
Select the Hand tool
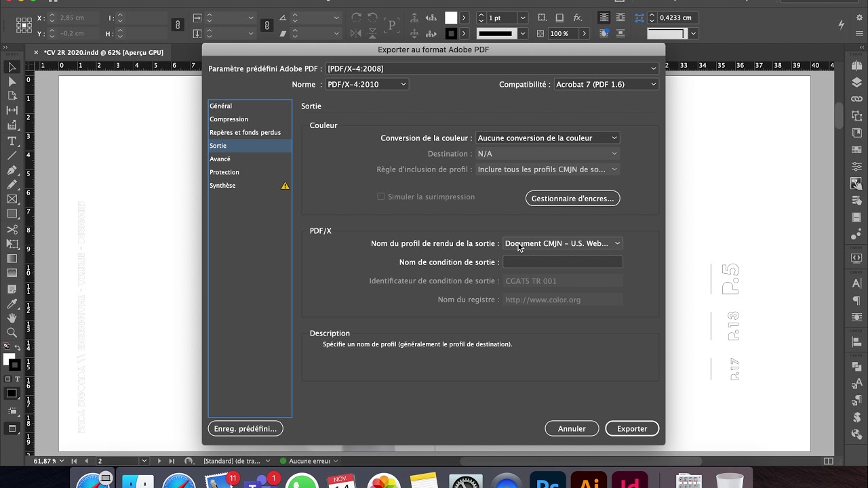(12, 318)
